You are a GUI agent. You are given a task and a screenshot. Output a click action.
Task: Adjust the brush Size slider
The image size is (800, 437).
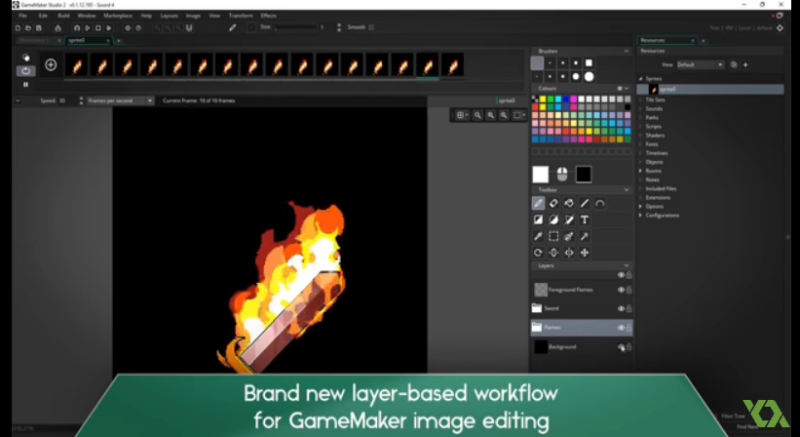(x=296, y=28)
